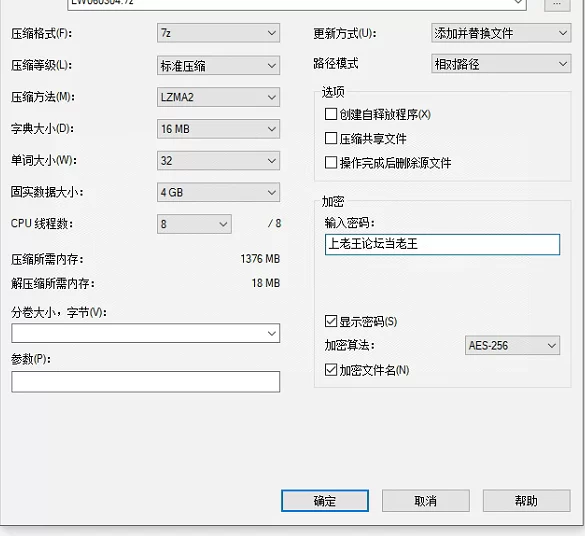Open the 更新方式 添加并替换文件 dropdown
The image size is (585, 536).
point(501,33)
